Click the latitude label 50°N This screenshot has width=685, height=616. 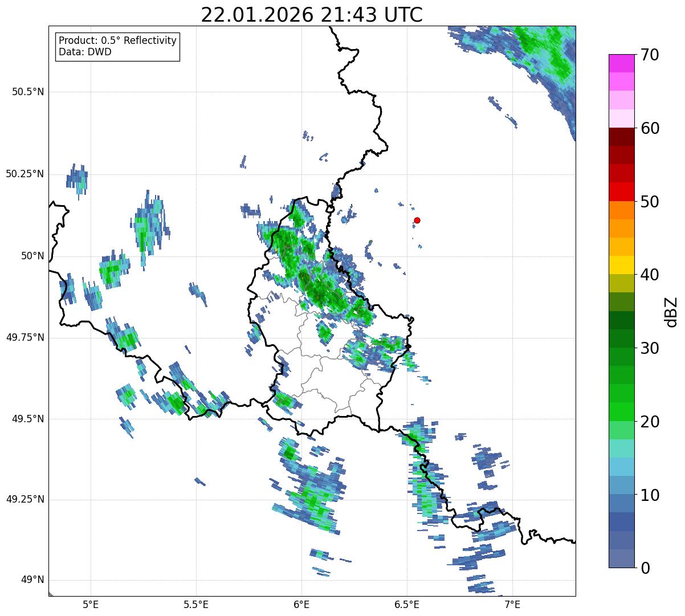click(x=32, y=256)
